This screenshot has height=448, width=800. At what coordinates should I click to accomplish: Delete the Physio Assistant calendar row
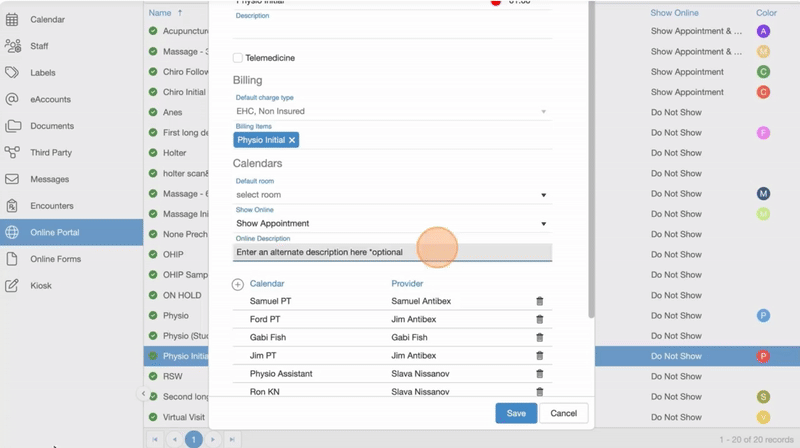(x=540, y=374)
